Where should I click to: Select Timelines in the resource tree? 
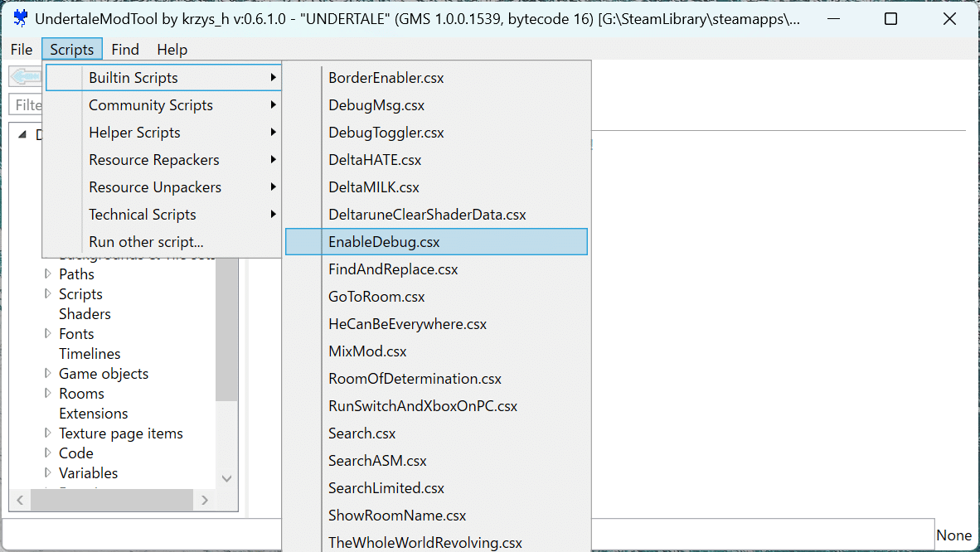pyautogui.click(x=90, y=354)
